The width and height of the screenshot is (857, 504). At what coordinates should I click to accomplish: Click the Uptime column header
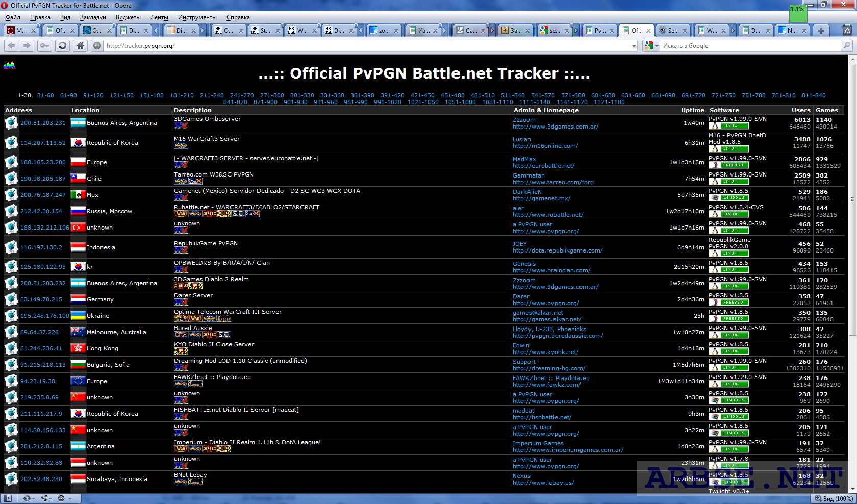pos(692,110)
